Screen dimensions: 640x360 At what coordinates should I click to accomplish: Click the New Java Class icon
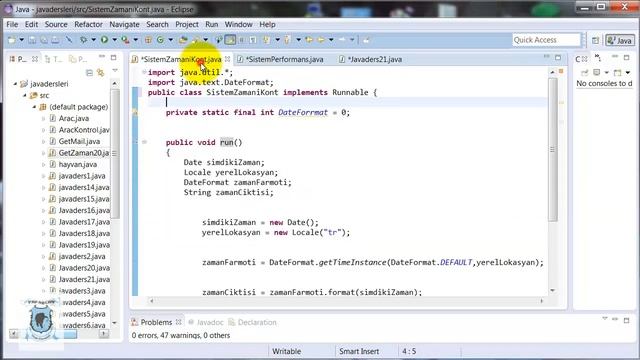tap(160, 40)
